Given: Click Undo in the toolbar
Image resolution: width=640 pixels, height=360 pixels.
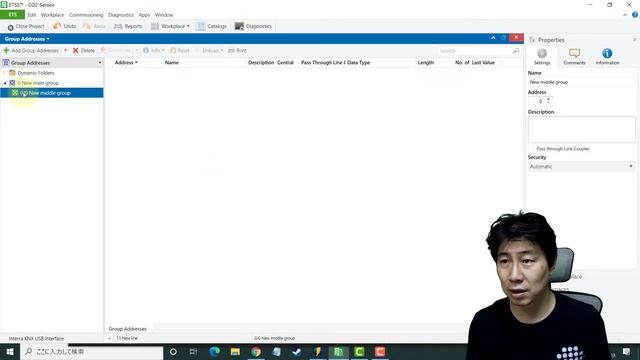Looking at the screenshot, I should click(x=64, y=26).
